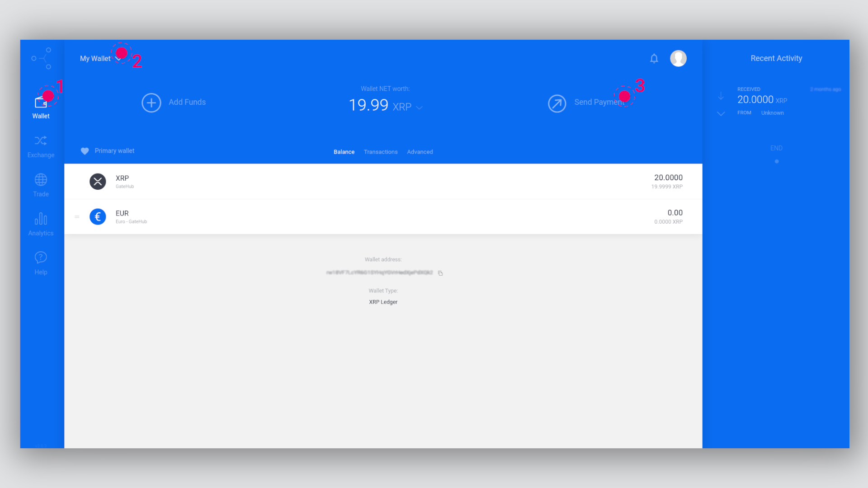Access the Help section
868x488 pixels.
(41, 263)
